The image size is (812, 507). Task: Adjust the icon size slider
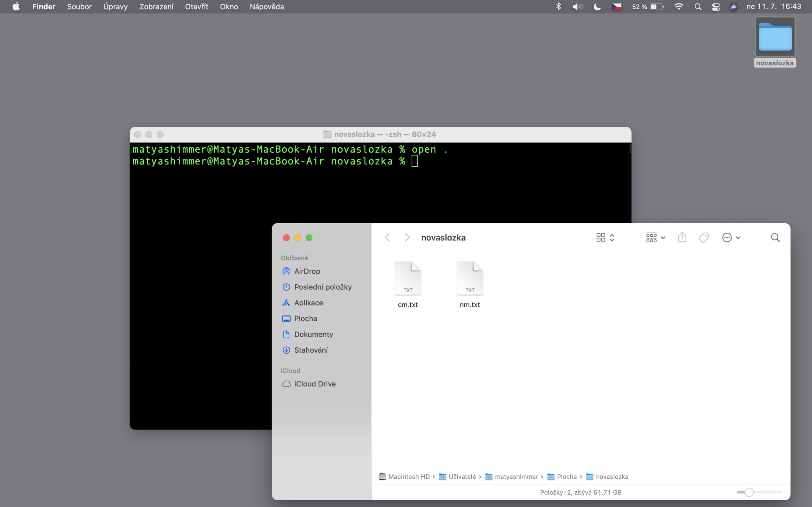(749, 492)
